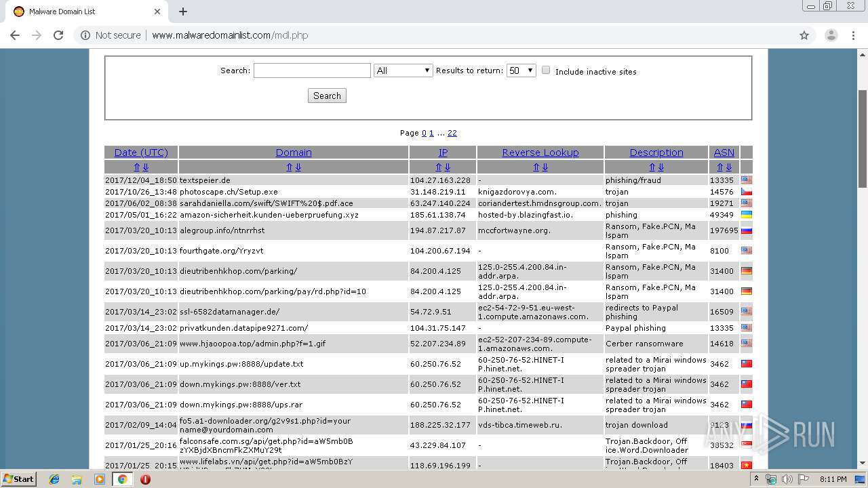Sort IP column descending arrow
The image size is (868, 488).
(x=447, y=167)
